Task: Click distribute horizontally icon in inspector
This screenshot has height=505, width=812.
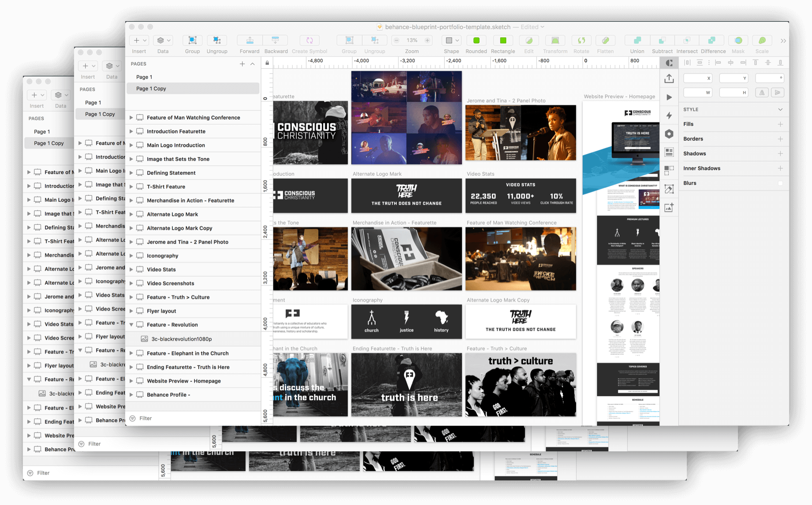Action: point(687,63)
